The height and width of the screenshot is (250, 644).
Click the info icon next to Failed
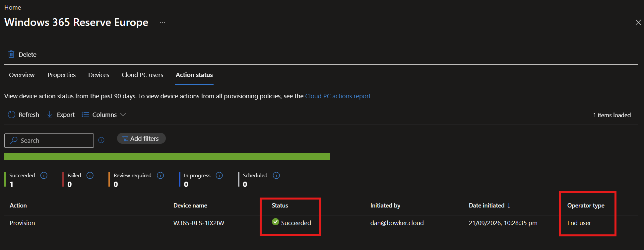[90, 175]
